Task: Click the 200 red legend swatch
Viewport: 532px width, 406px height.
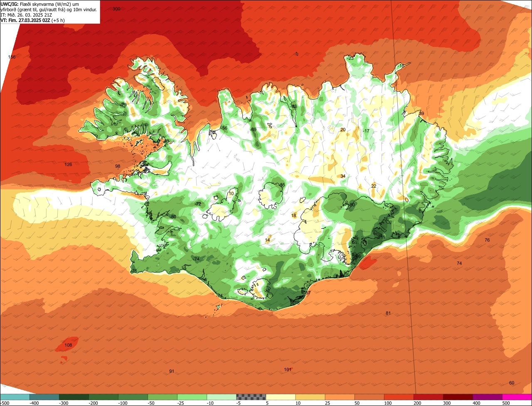Action: 428,397
